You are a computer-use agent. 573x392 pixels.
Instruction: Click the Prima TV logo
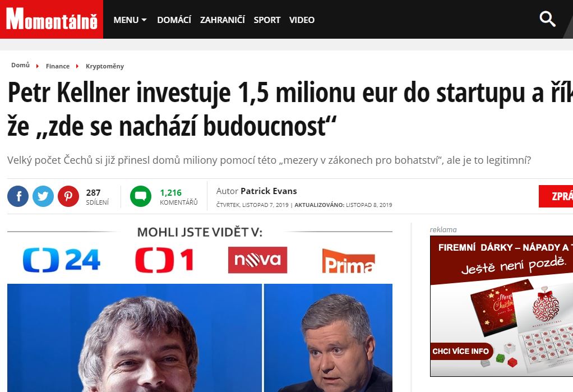click(348, 261)
